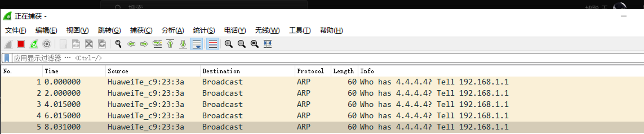Click the open capture file icon
644x134 pixels.
tap(63, 44)
